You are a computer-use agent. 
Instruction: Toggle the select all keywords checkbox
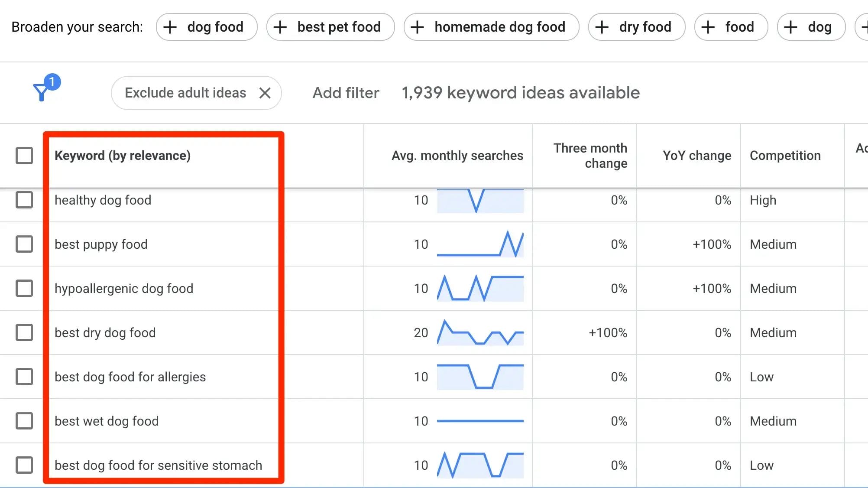tap(24, 156)
